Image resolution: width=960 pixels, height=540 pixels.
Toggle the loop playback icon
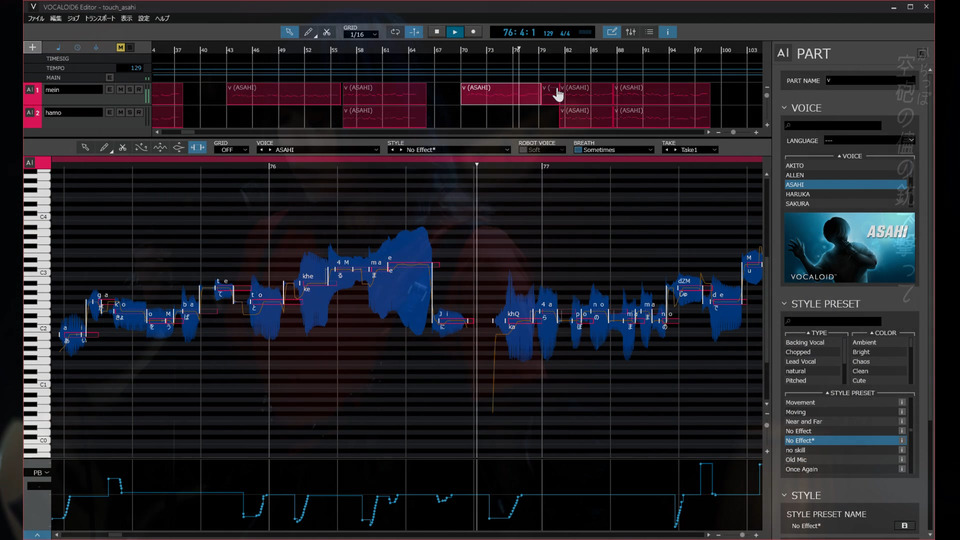(396, 32)
